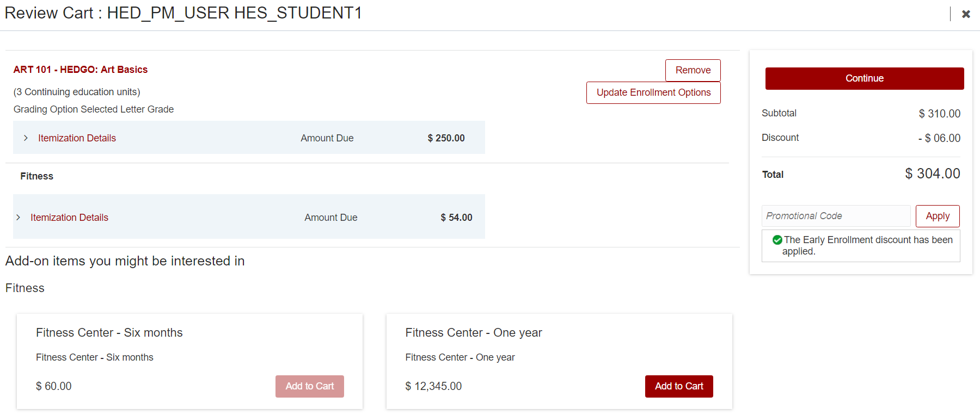The height and width of the screenshot is (415, 980).
Task: Open Itemization Details for ART 101
Action: coord(77,138)
